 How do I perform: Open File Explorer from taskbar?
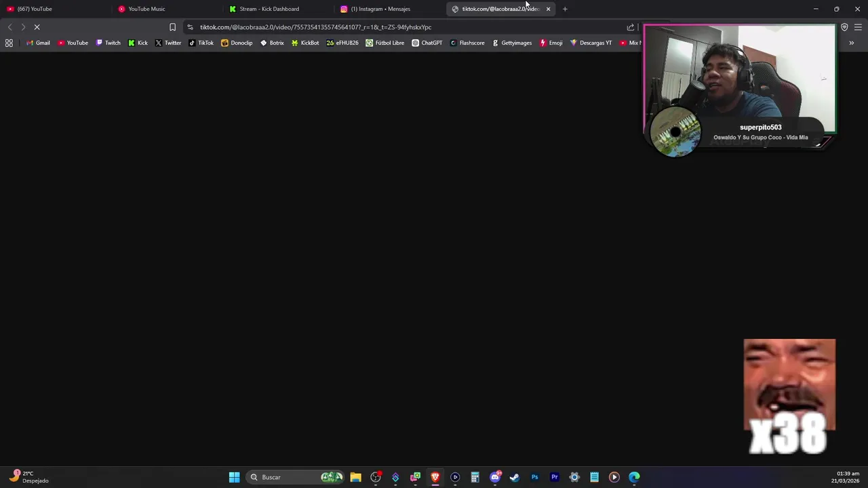(355, 477)
